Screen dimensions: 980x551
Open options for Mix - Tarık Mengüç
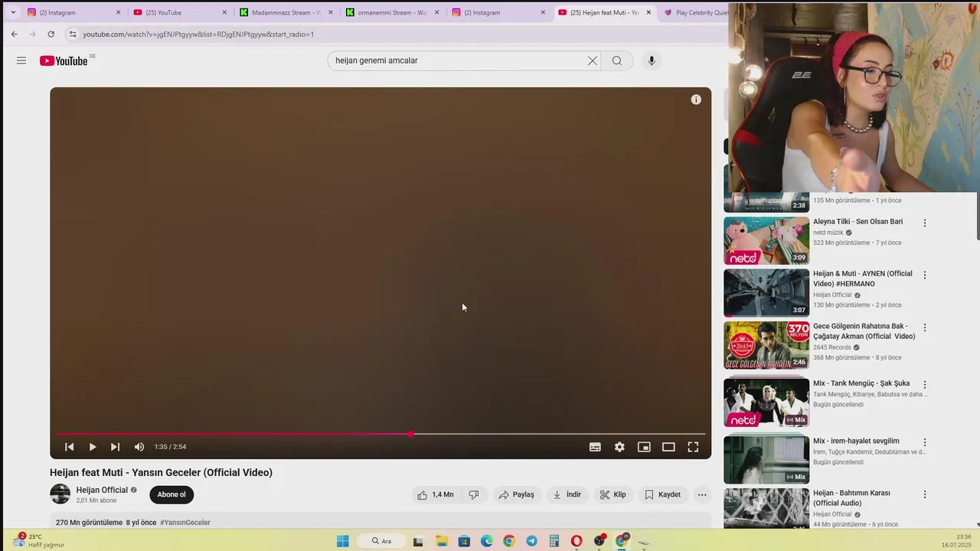point(925,385)
